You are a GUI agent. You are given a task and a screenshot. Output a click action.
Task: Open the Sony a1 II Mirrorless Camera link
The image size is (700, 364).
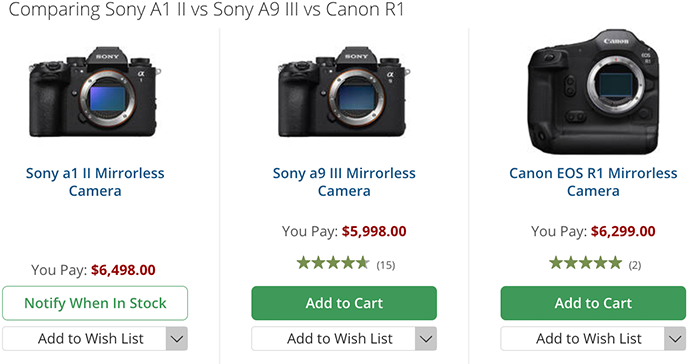click(x=95, y=182)
